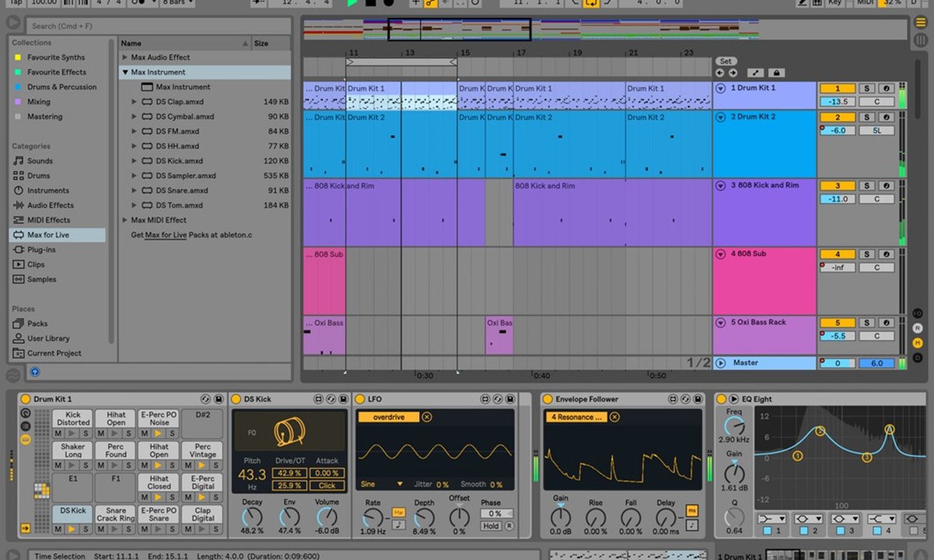Click the LFO note sync rate button
934x560 pixels.
tap(397, 525)
